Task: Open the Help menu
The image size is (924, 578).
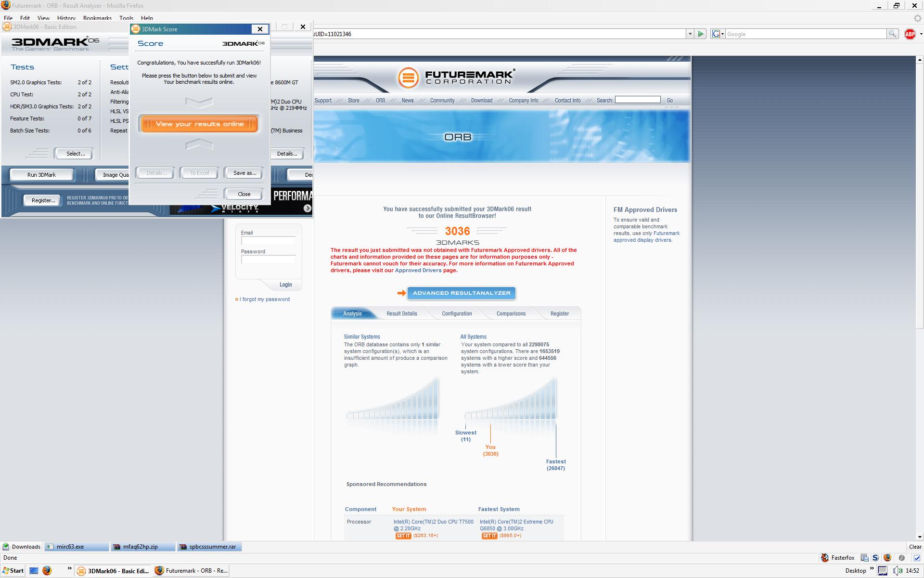Action: [147, 18]
